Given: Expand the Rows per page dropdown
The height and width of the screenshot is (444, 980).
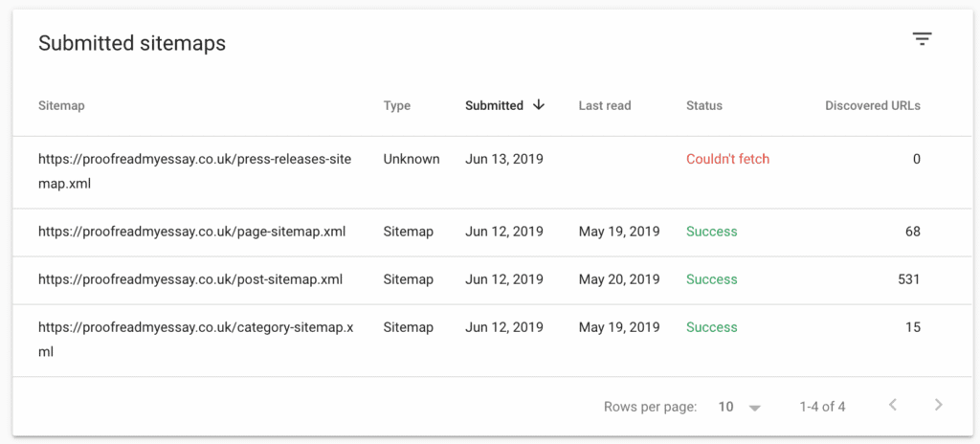Looking at the screenshot, I should point(754,408).
